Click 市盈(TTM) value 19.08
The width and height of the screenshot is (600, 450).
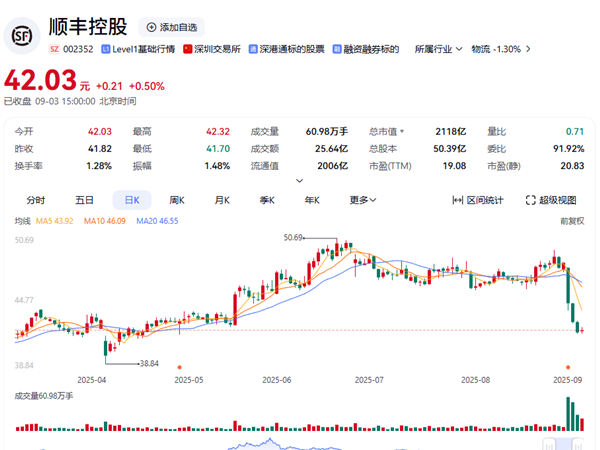pos(454,166)
